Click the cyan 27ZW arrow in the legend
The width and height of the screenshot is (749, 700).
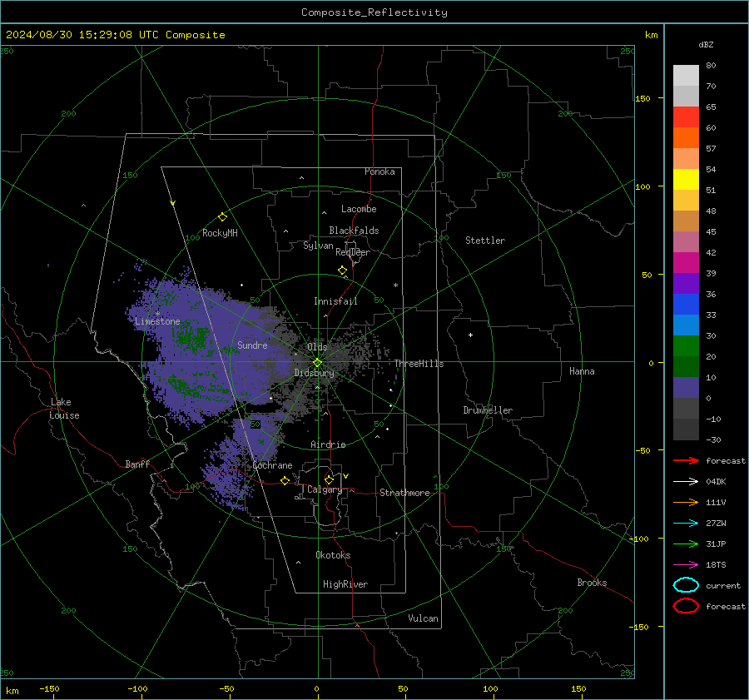pyautogui.click(x=686, y=524)
